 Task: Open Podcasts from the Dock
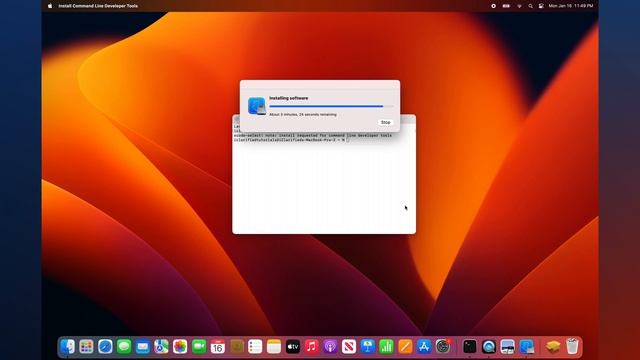pyautogui.click(x=330, y=347)
